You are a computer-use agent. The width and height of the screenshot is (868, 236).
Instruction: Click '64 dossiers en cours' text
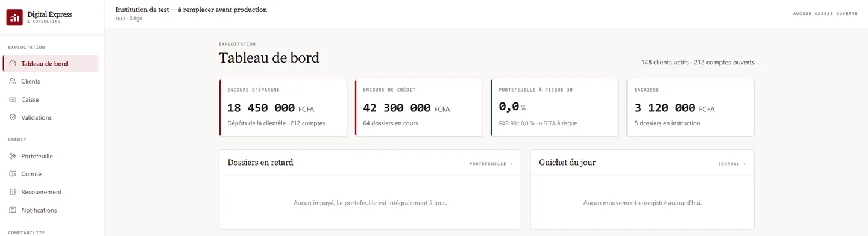[x=391, y=123]
